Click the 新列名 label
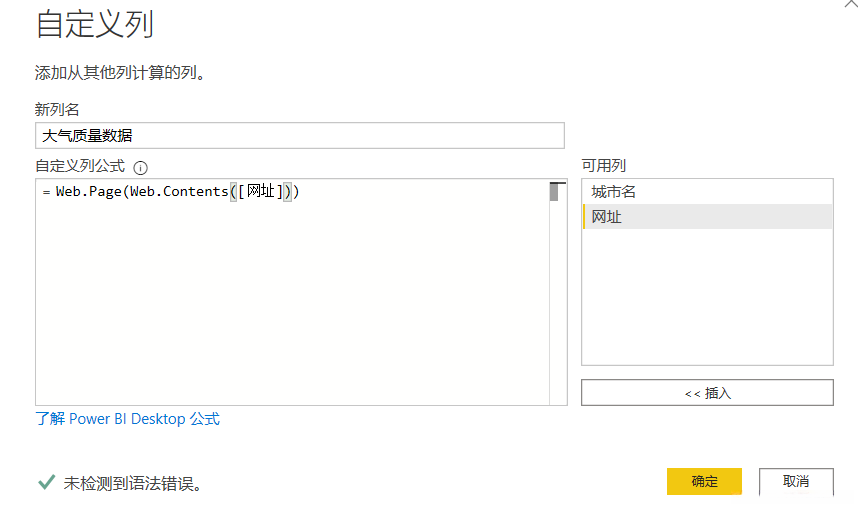858x512 pixels. [57, 109]
